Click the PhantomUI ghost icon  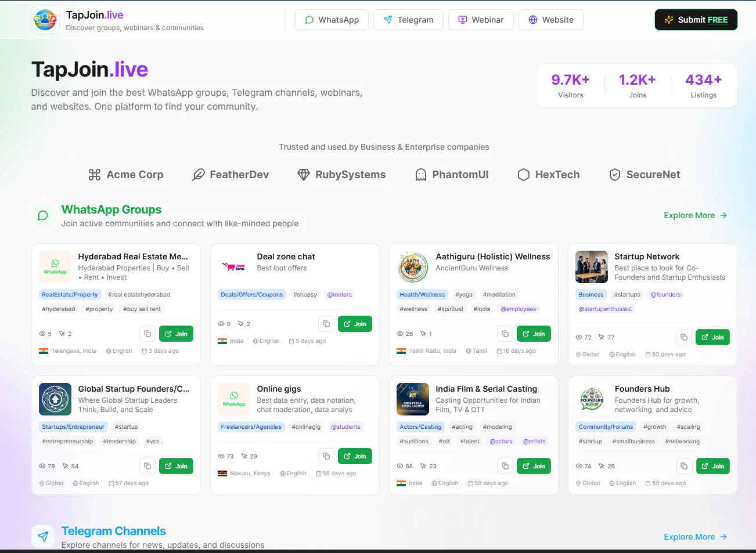pyautogui.click(x=420, y=174)
